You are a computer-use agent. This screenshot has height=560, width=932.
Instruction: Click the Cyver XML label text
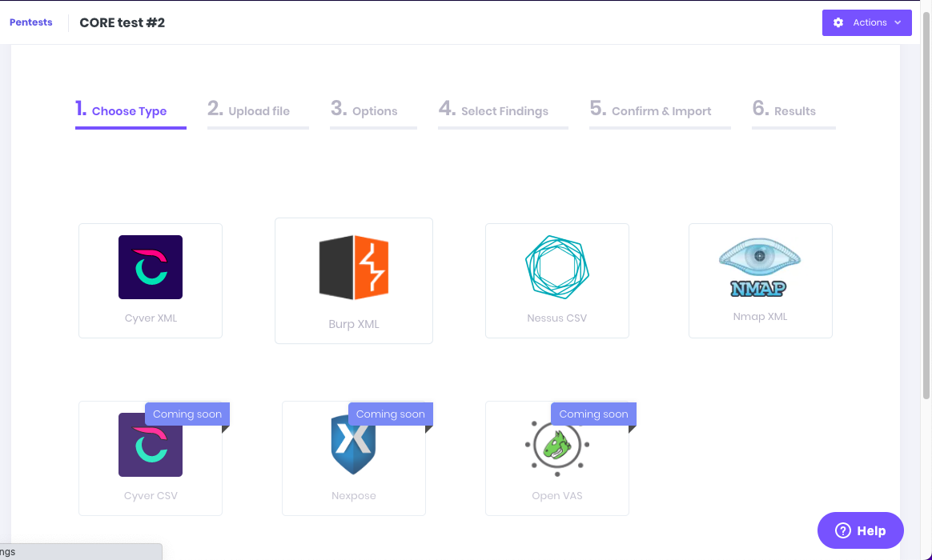tap(151, 318)
